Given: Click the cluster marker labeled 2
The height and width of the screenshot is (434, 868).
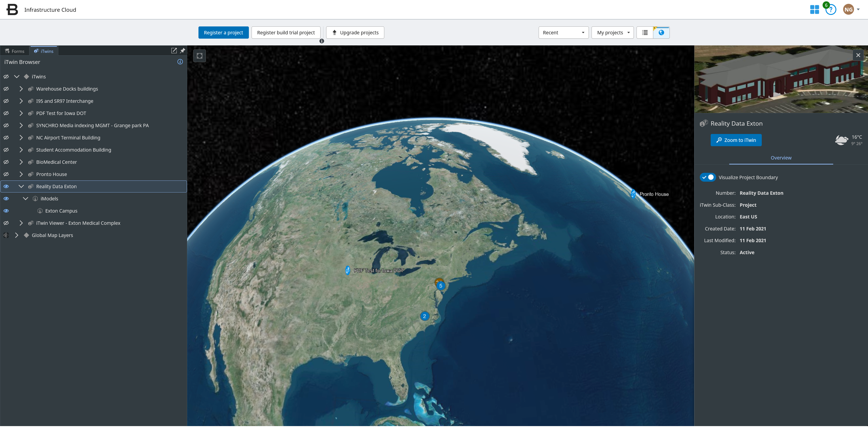Looking at the screenshot, I should (x=424, y=316).
